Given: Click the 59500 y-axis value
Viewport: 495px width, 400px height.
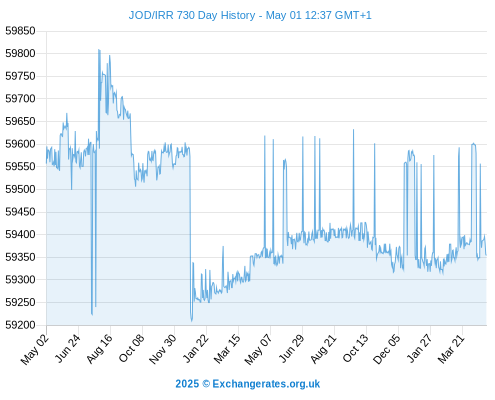Looking at the screenshot, I should pyautogui.click(x=20, y=189).
